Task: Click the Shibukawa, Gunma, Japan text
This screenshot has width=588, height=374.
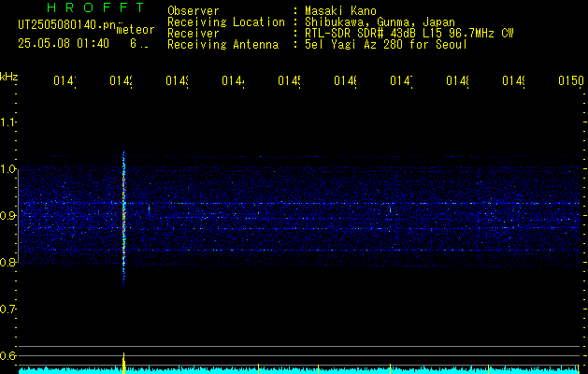Action: pos(380,22)
